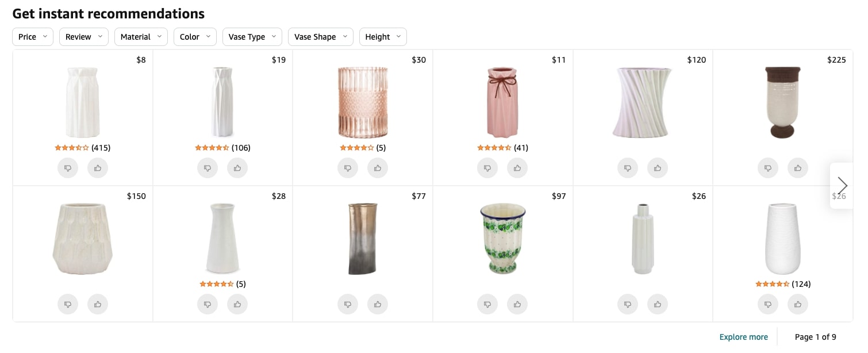
Task: Open the Height filter dropdown
Action: 383,37
